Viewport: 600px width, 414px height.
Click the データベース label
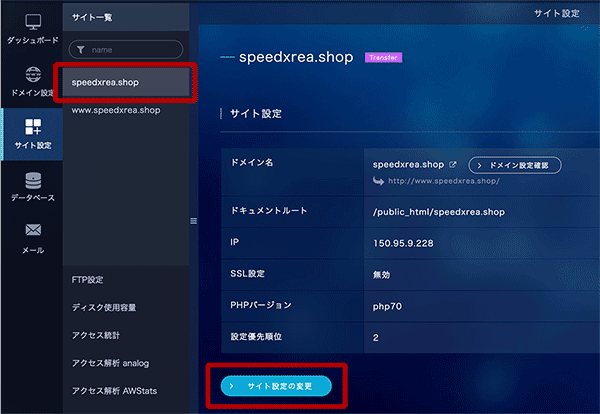[33, 198]
